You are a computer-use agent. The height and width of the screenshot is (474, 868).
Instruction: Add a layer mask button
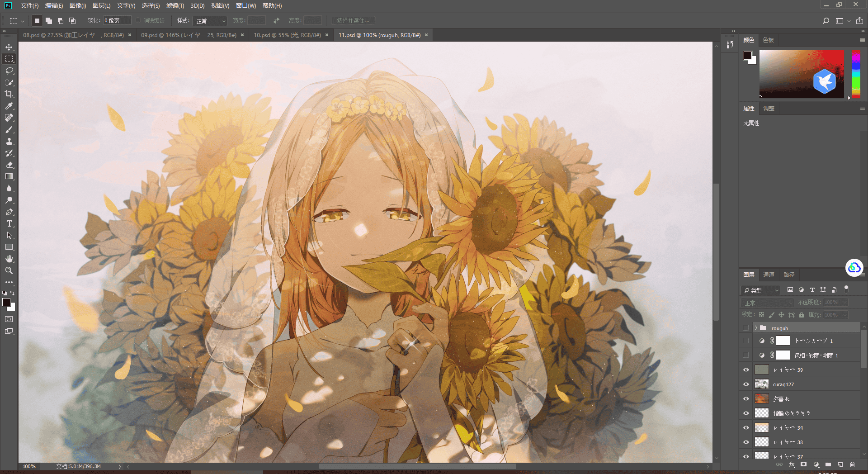(803, 465)
